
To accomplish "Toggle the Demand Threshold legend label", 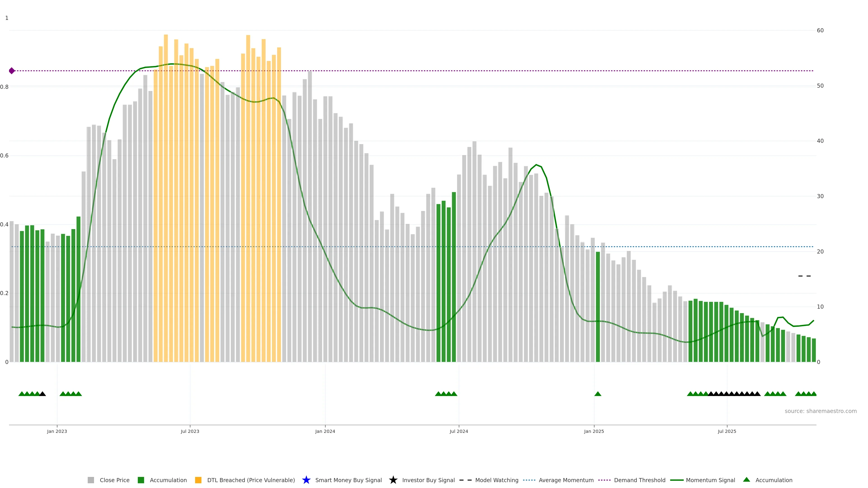I will (639, 480).
